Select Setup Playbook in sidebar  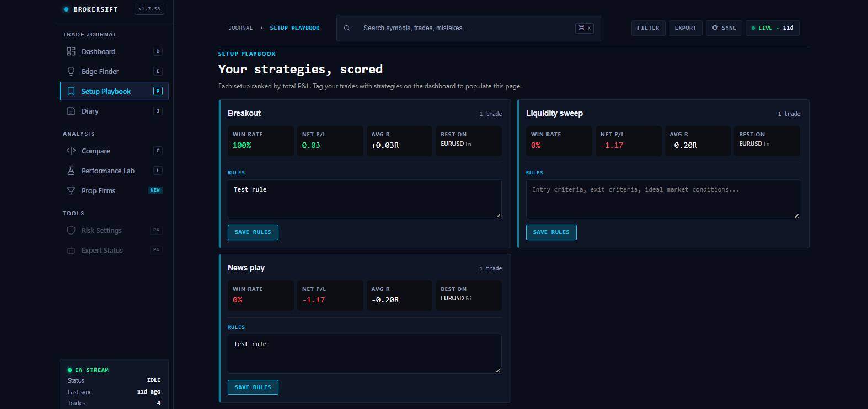tap(114, 91)
